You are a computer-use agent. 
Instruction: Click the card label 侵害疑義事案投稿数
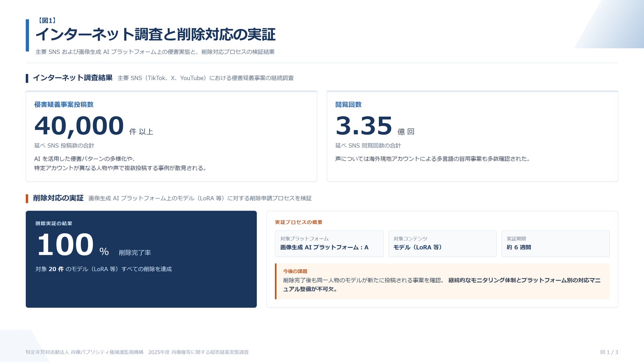pyautogui.click(x=64, y=105)
